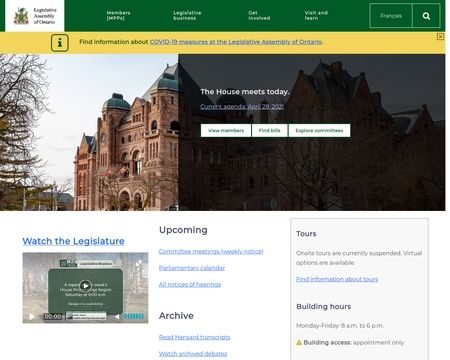450x360 pixels.
Task: Click the Explore committees button
Action: tap(319, 130)
